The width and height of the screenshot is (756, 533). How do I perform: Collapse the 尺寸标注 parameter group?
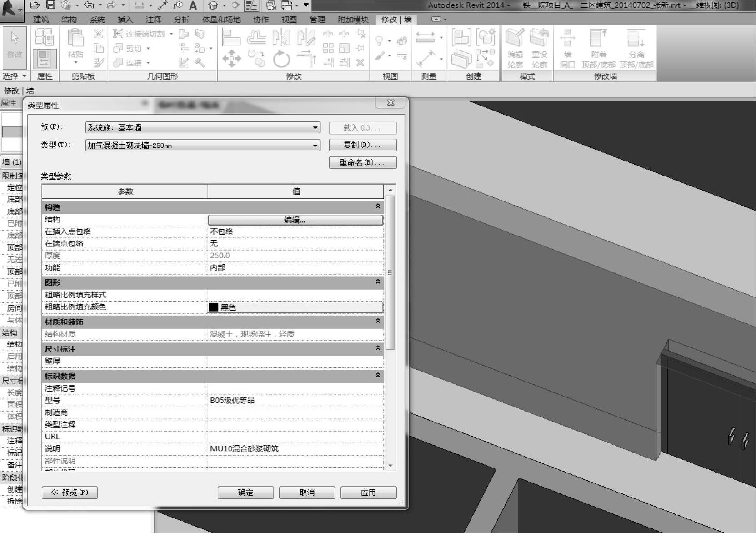[x=378, y=348]
